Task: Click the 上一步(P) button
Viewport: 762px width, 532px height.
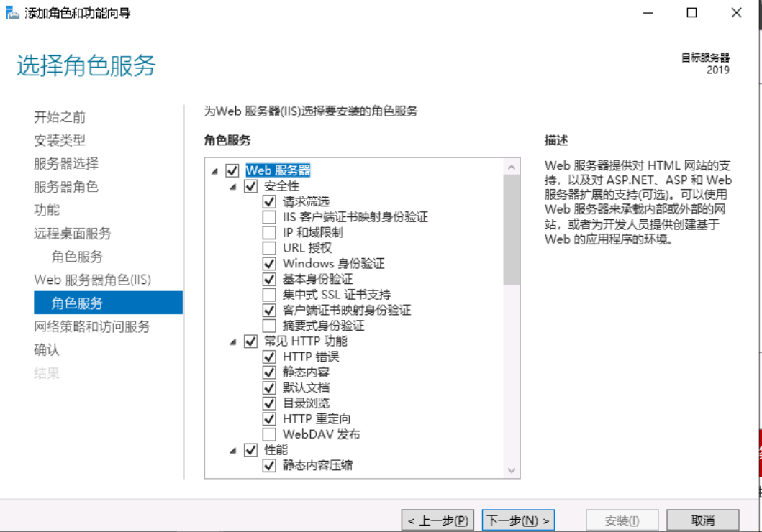Action: (438, 520)
